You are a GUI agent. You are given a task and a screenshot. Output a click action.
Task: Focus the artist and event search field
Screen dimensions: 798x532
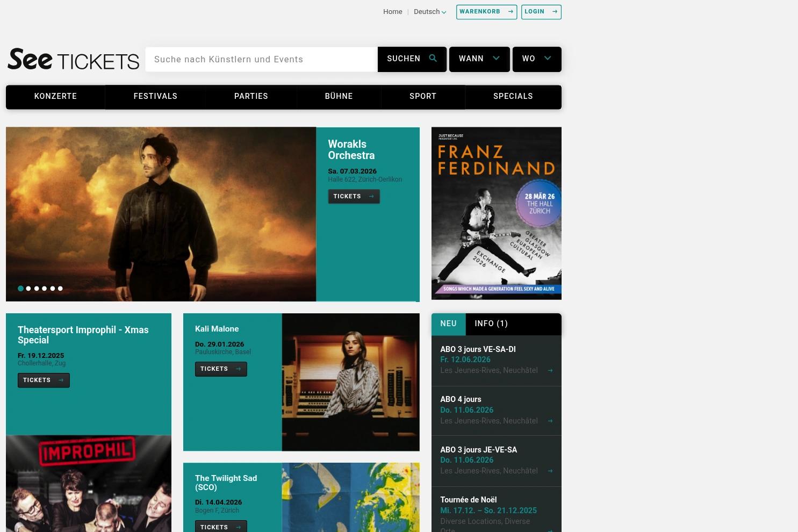(262, 59)
